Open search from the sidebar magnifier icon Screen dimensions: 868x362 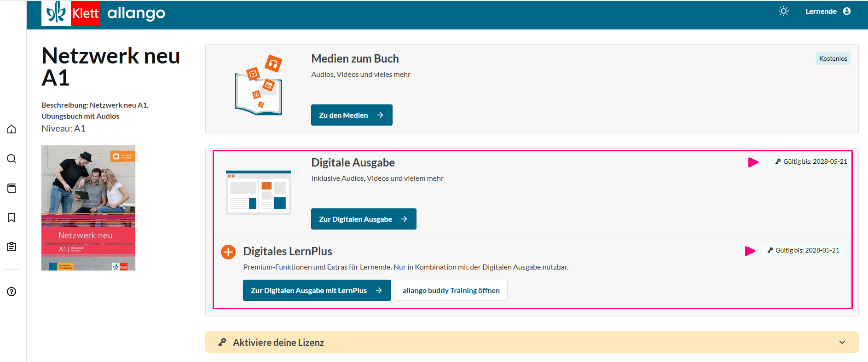[12, 159]
